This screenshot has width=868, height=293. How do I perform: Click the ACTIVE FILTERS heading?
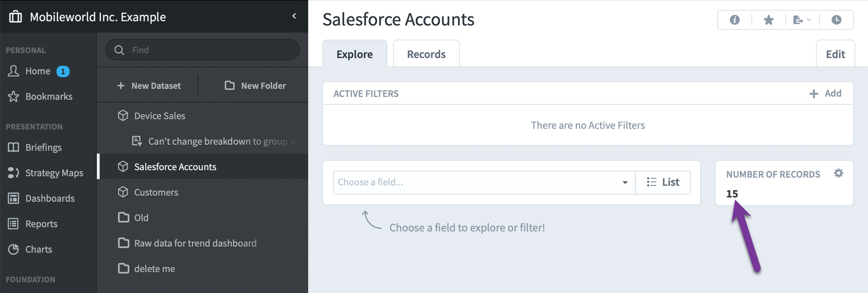366,94
